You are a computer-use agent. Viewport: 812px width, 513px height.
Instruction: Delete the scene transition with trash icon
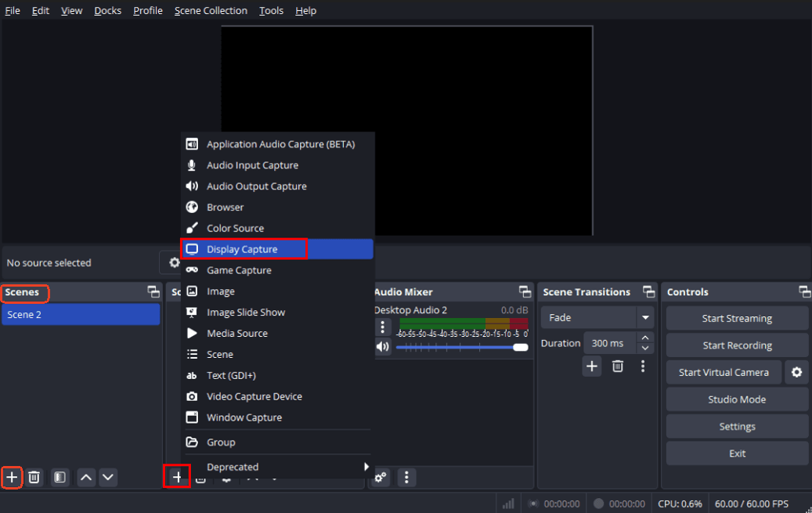point(618,366)
